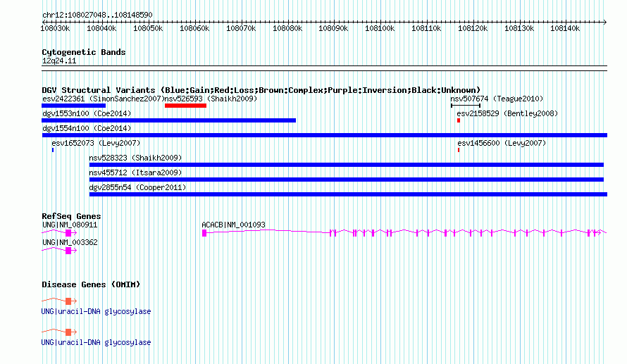Click the esv2158529 (Bentley2008) label
627x364 pixels.
(x=507, y=114)
